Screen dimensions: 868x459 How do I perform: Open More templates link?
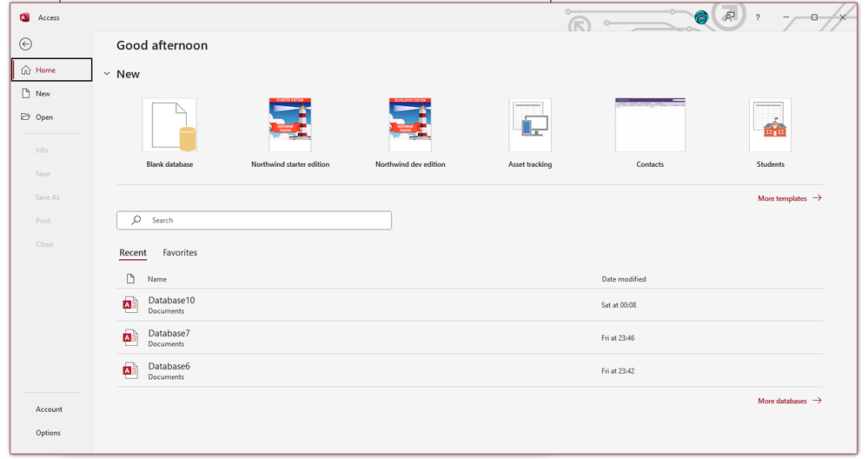[790, 198]
